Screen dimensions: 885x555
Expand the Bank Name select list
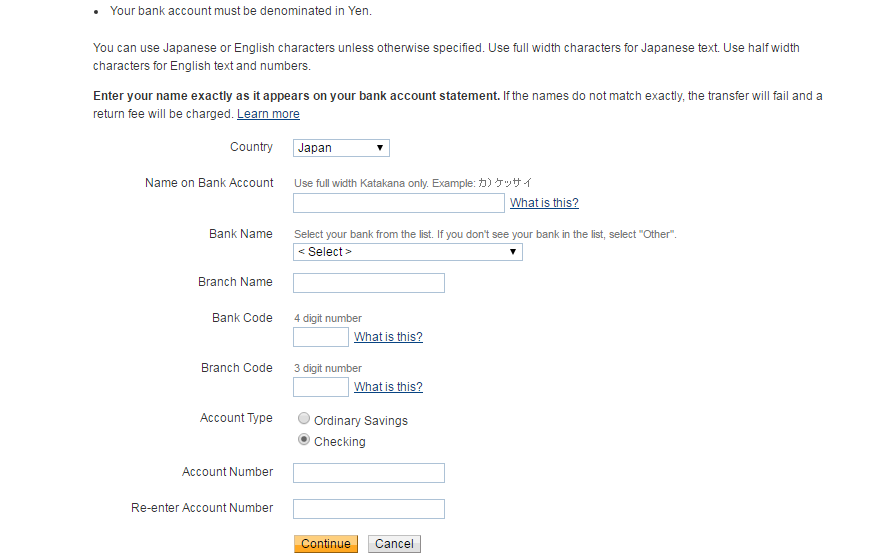(407, 252)
